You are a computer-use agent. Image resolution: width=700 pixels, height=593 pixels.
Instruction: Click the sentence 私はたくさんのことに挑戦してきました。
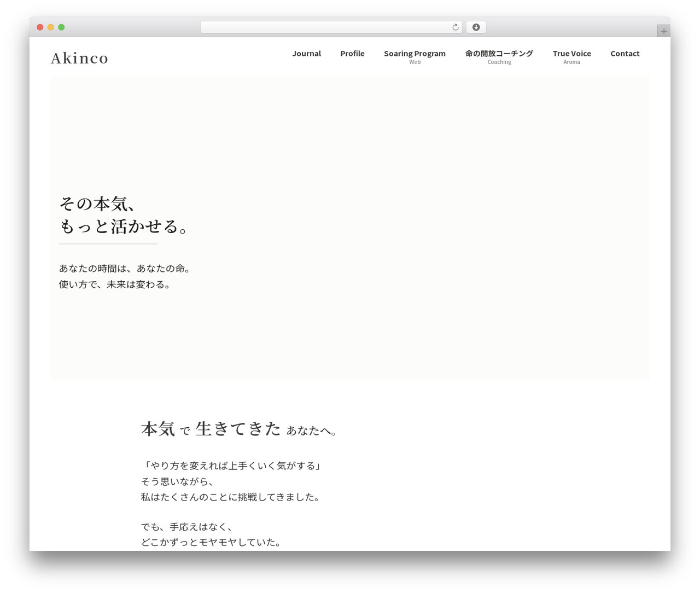[231, 497]
